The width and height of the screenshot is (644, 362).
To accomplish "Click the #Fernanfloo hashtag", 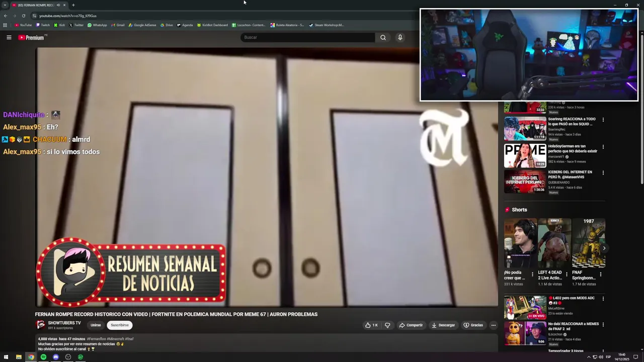I will pyautogui.click(x=96, y=339).
